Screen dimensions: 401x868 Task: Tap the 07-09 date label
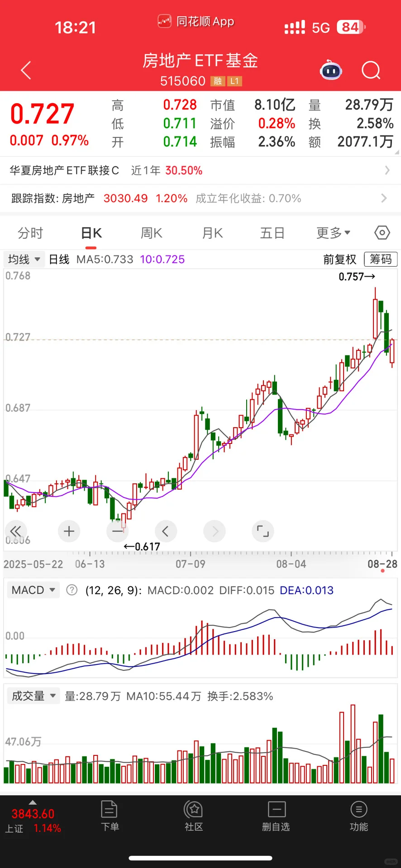(190, 564)
